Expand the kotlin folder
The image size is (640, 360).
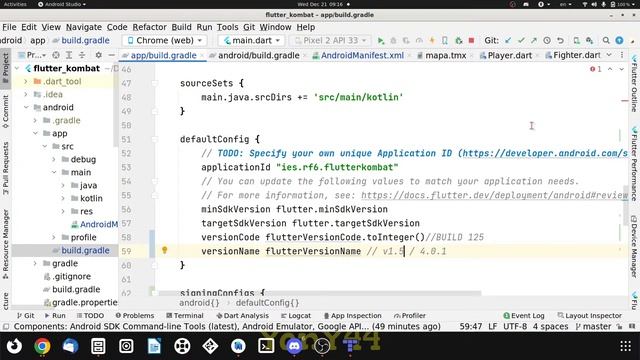[x=63, y=198]
